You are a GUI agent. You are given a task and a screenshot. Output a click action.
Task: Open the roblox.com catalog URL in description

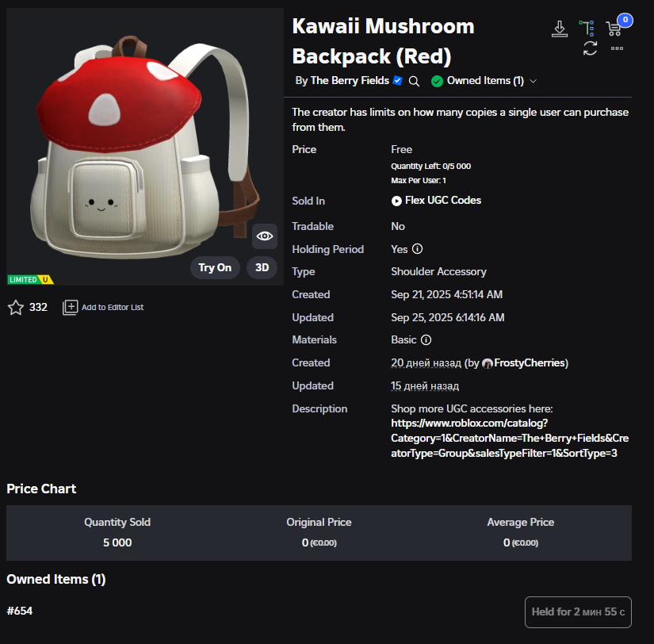click(510, 439)
